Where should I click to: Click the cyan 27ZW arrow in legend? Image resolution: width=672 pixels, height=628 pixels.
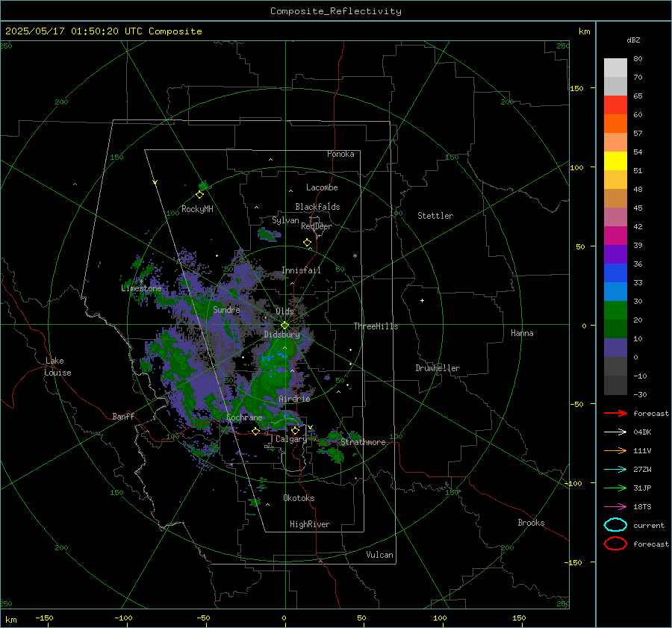[x=615, y=470]
